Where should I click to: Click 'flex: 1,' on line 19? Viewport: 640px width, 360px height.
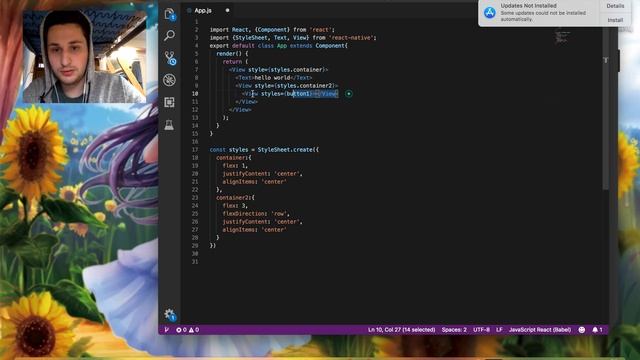pyautogui.click(x=235, y=166)
